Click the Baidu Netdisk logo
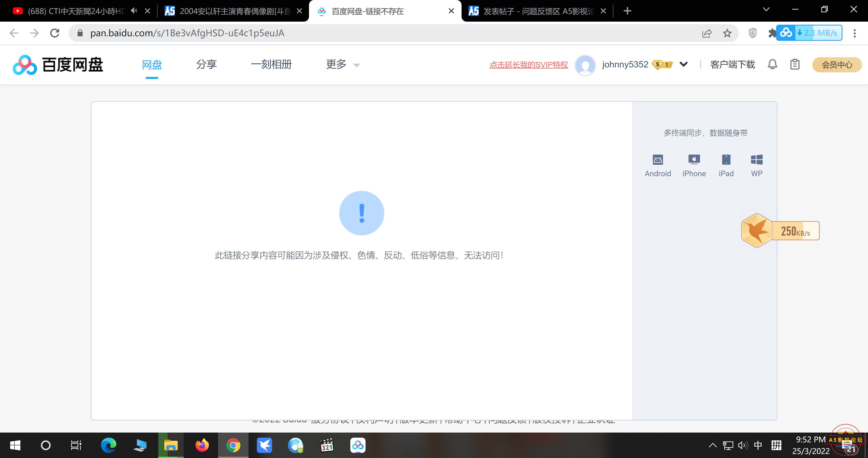The width and height of the screenshot is (868, 458). click(58, 64)
